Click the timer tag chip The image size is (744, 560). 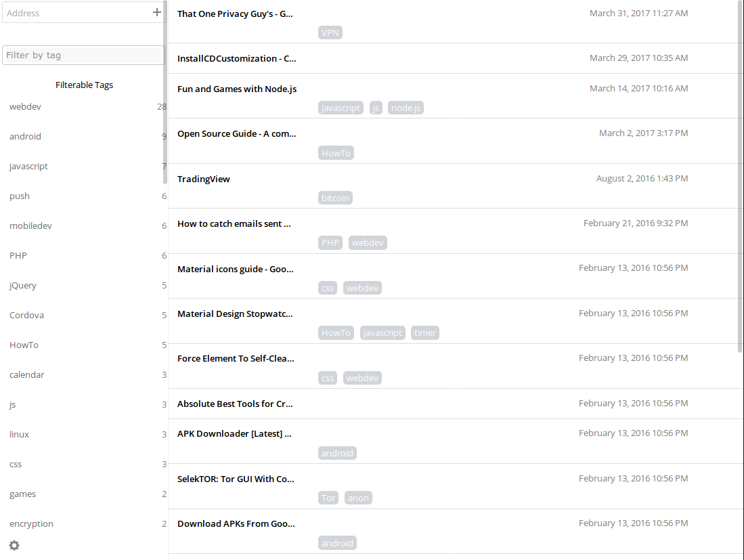coord(424,333)
